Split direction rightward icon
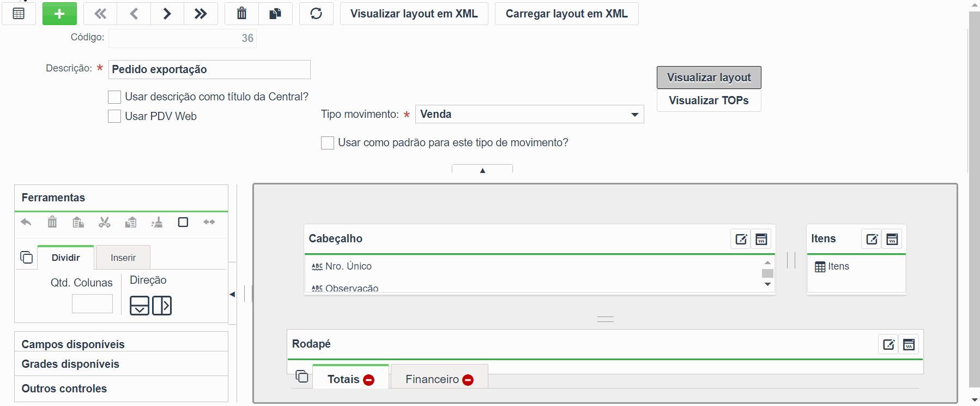The image size is (980, 406). [162, 306]
